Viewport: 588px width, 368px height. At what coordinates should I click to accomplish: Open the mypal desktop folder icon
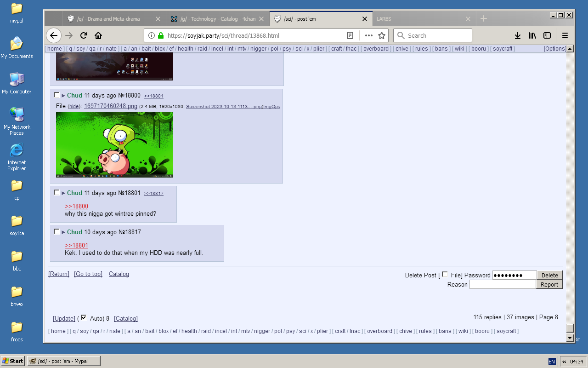tap(17, 12)
